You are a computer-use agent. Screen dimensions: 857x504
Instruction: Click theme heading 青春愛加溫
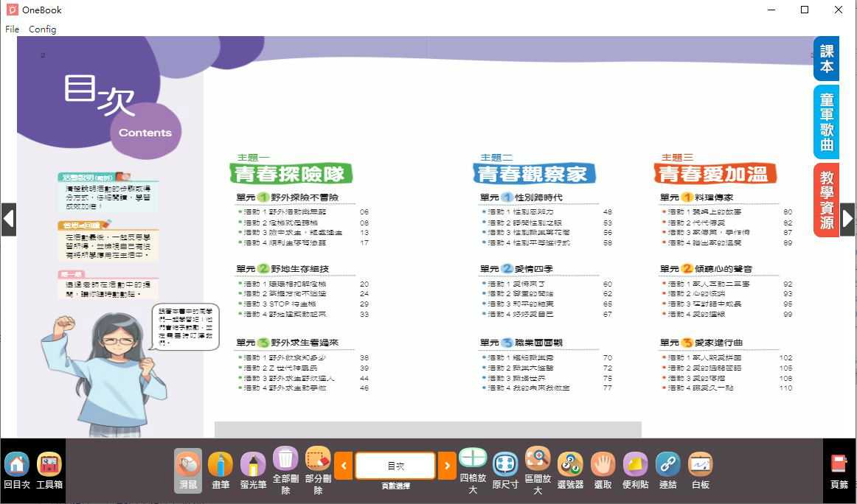tap(715, 174)
